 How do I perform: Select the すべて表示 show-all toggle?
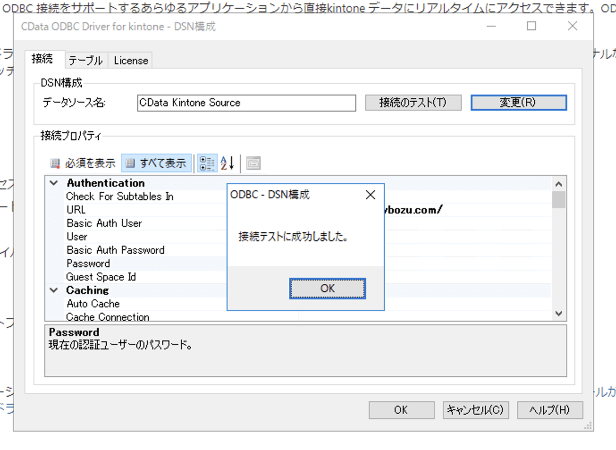(156, 163)
